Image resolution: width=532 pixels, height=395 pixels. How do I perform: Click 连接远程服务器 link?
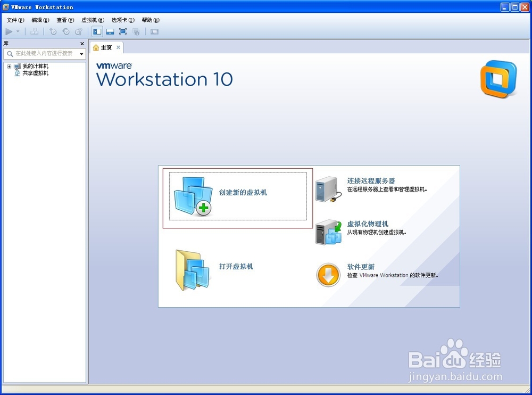[x=371, y=180]
